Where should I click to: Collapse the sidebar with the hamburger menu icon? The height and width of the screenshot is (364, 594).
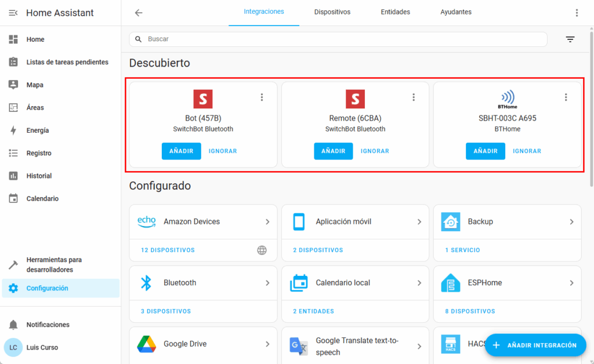click(x=13, y=13)
